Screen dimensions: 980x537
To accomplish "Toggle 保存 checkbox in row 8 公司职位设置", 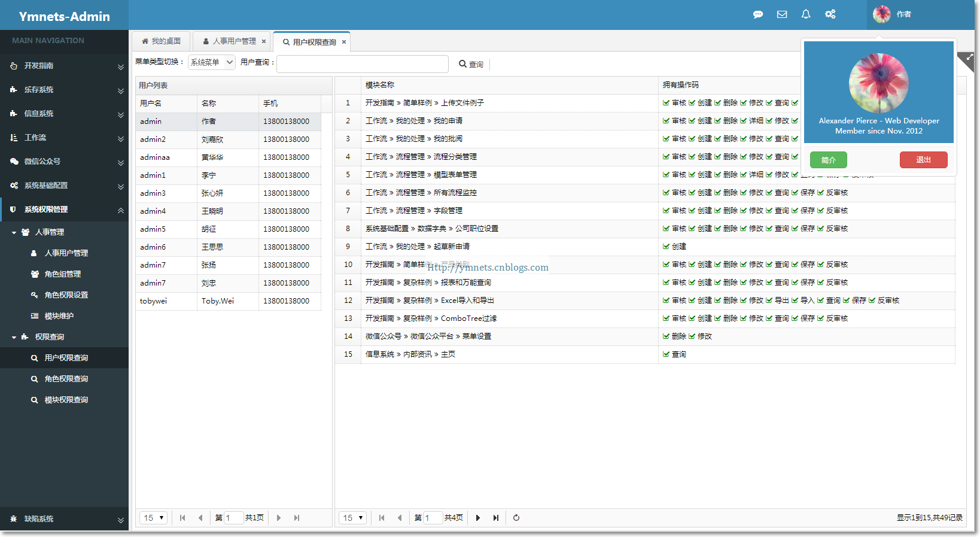I will 795,229.
